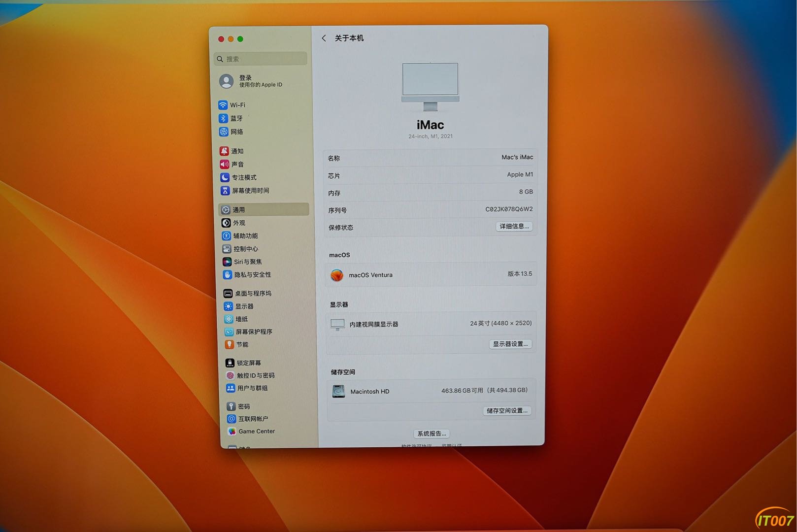Open Accessibility (辅助功能) icon
The height and width of the screenshot is (532, 797).
226,236
